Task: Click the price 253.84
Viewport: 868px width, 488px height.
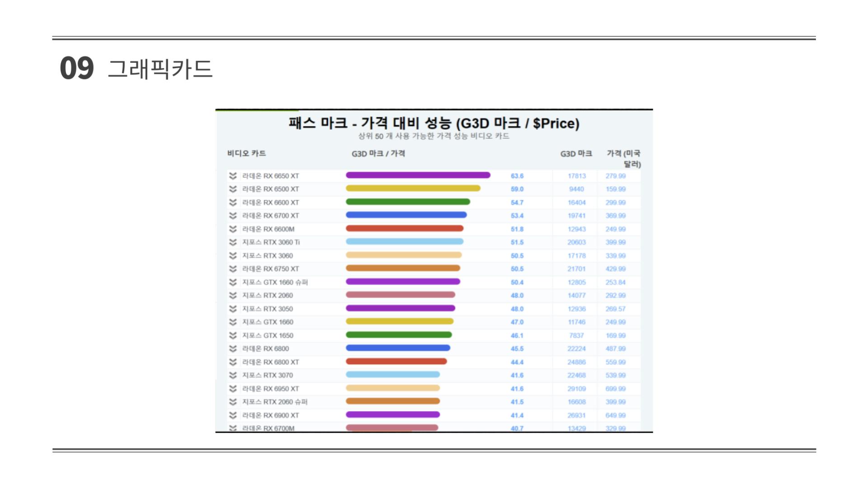Action: (x=616, y=282)
